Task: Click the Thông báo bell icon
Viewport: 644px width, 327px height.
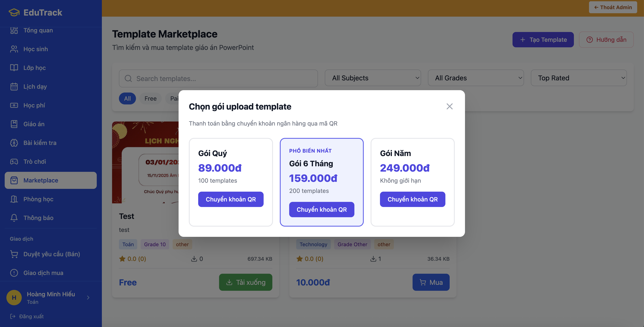Action: pos(14,218)
